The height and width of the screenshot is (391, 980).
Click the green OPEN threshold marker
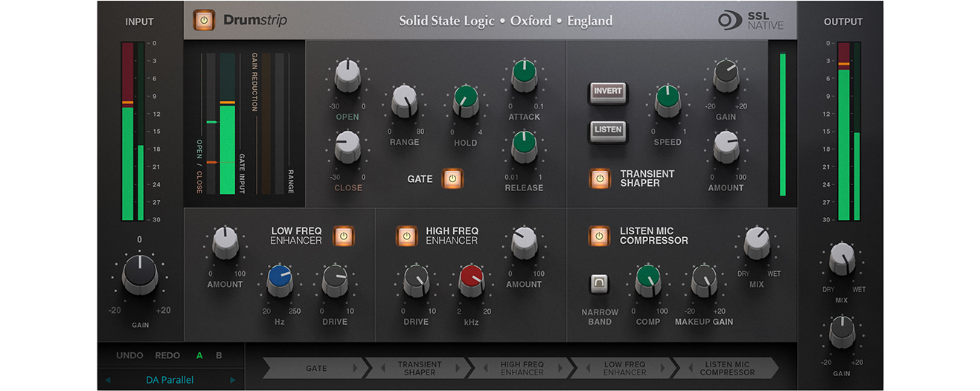pos(212,121)
